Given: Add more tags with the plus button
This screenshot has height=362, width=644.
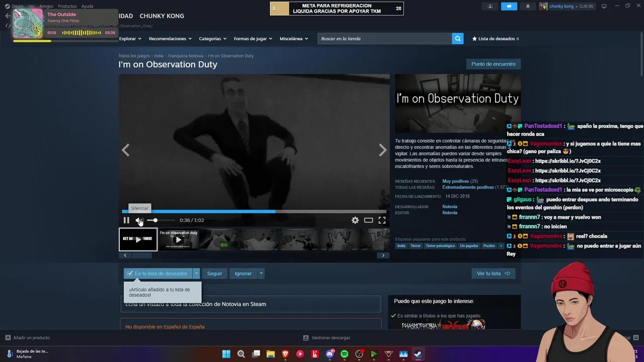Looking at the screenshot, I should 501,246.
